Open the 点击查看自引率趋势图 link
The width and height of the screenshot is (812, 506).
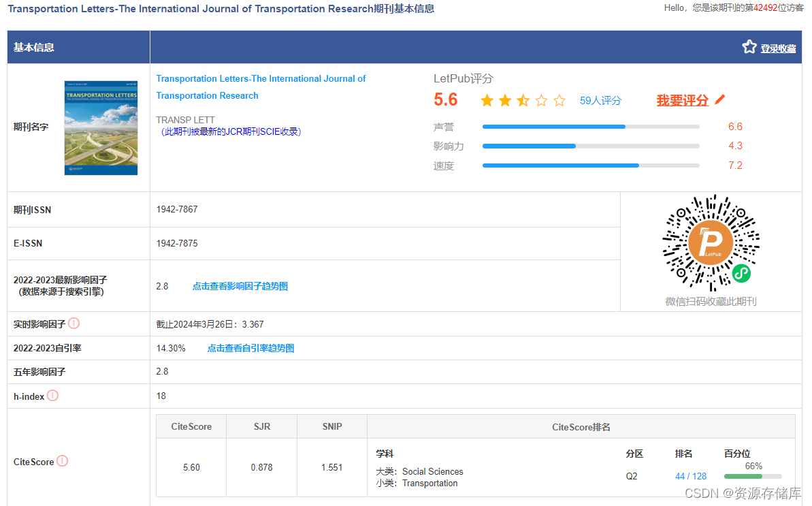pos(250,348)
